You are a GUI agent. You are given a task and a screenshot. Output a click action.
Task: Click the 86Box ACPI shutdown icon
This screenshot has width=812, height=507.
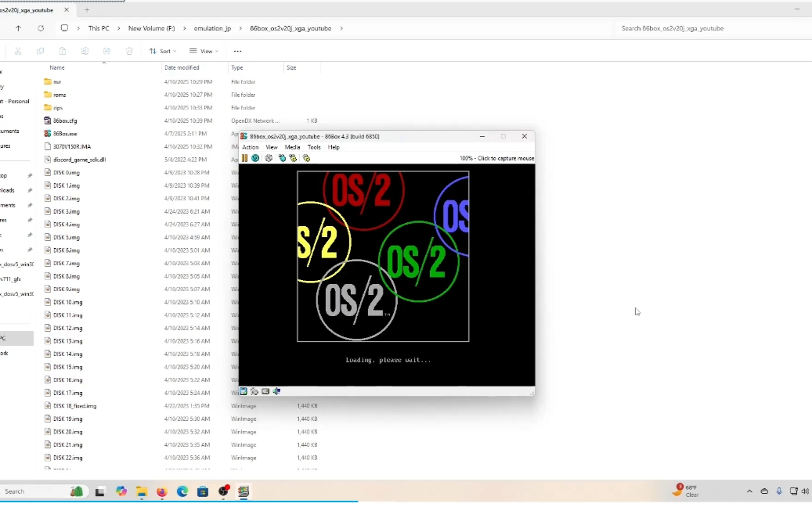[269, 158]
